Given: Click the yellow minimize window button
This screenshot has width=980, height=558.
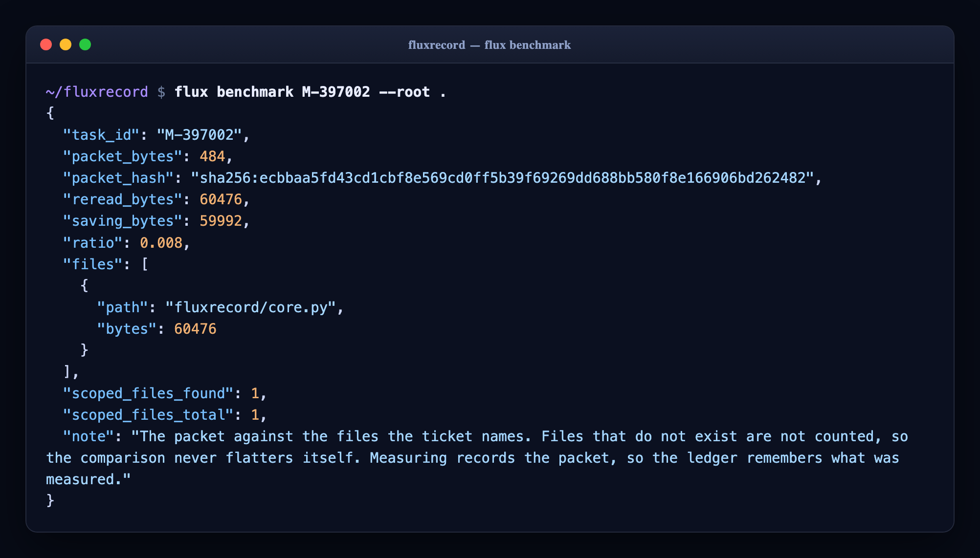Looking at the screenshot, I should [x=66, y=44].
